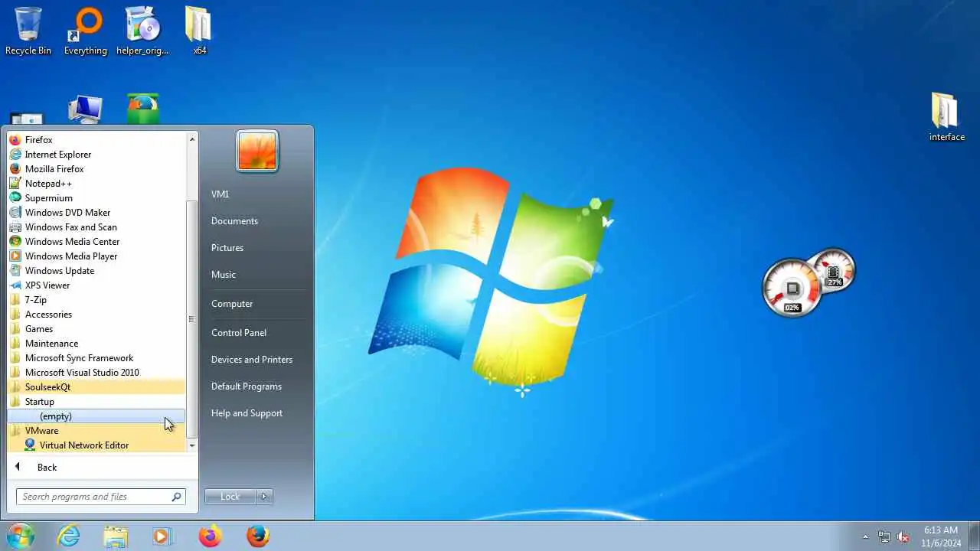Viewport: 980px width, 551px height.
Task: Open Pictures from Start menu
Action: click(227, 248)
